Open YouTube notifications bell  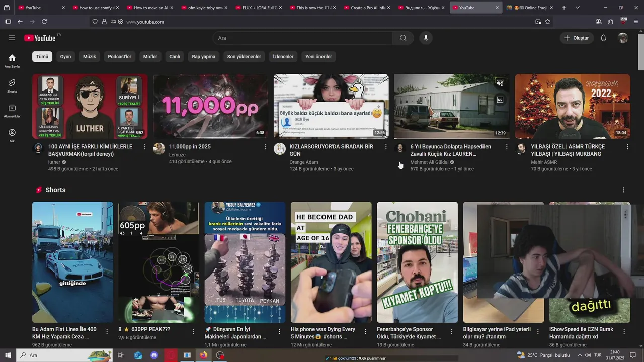tap(603, 38)
